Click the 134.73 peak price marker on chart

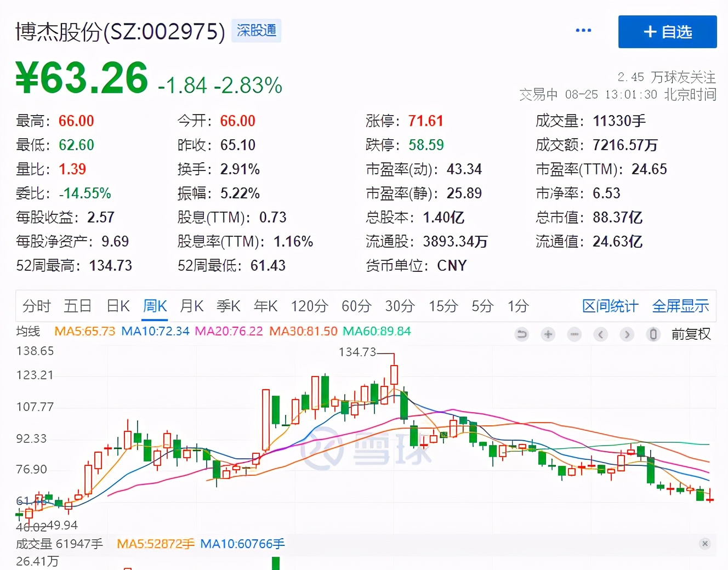[357, 352]
